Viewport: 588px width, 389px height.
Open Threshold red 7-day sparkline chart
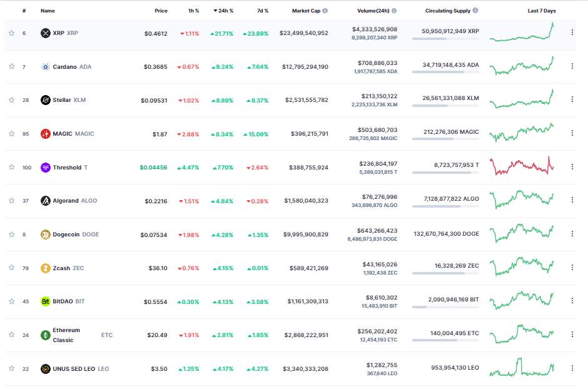(522, 166)
